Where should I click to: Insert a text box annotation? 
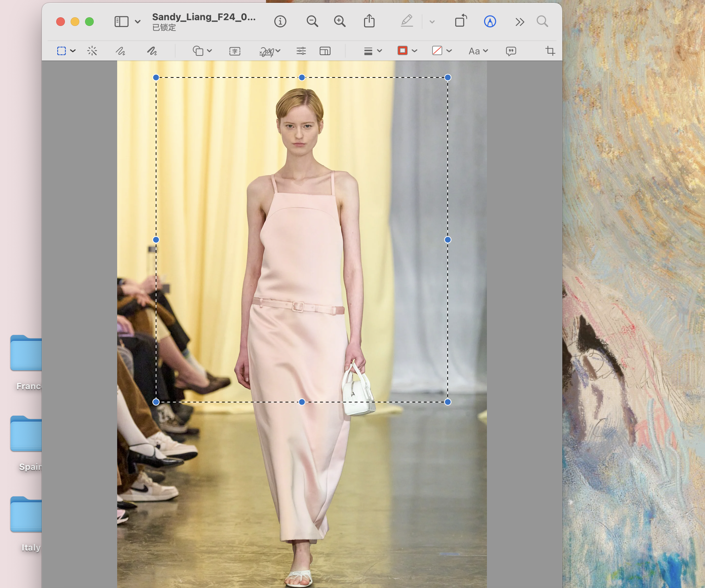pyautogui.click(x=235, y=51)
